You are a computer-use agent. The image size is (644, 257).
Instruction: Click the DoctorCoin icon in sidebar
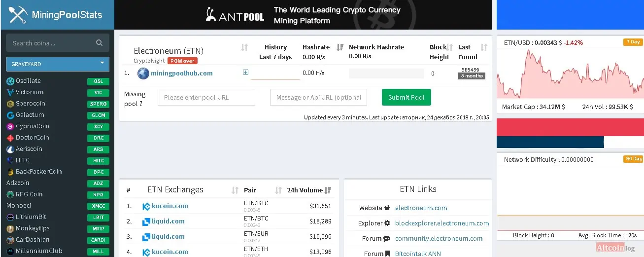10,138
